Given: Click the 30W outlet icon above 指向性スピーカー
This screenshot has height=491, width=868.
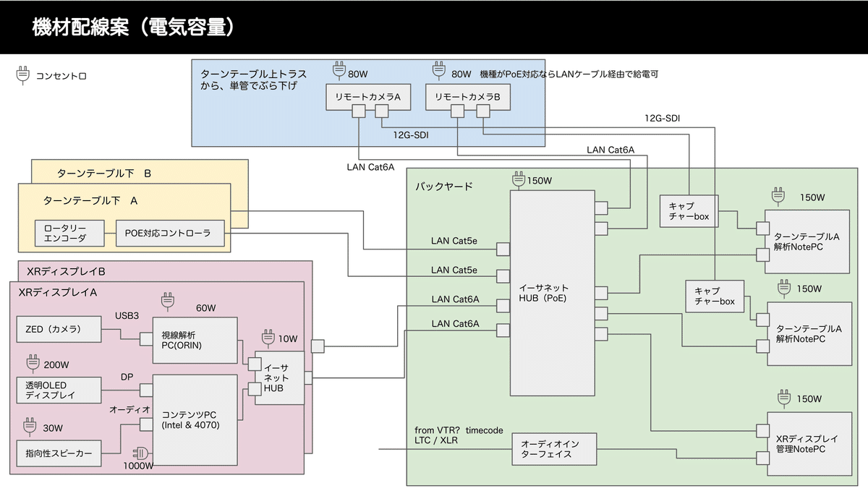Looking at the screenshot, I should tap(30, 426).
